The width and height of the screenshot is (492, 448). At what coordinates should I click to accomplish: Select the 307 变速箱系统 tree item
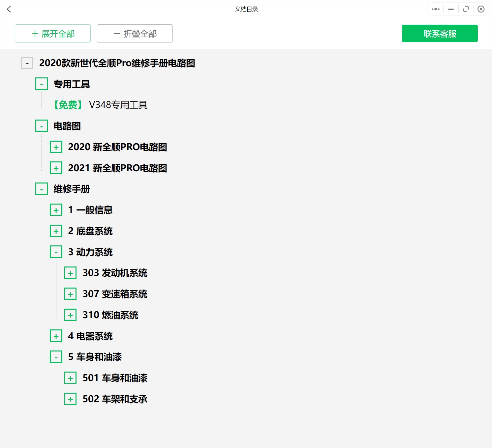pyautogui.click(x=115, y=294)
